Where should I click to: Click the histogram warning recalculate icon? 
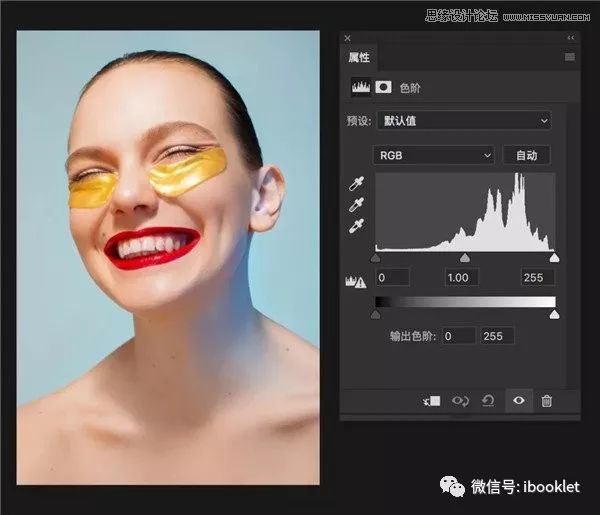(354, 282)
